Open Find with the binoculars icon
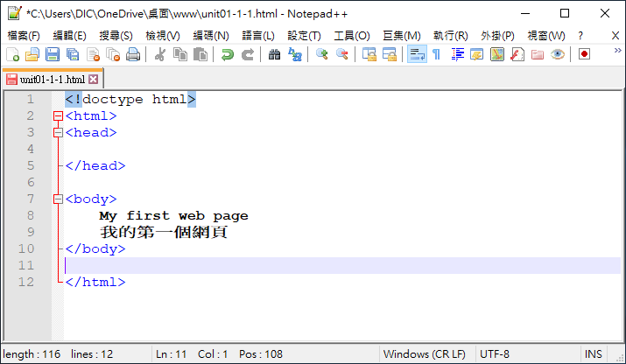 (x=274, y=54)
